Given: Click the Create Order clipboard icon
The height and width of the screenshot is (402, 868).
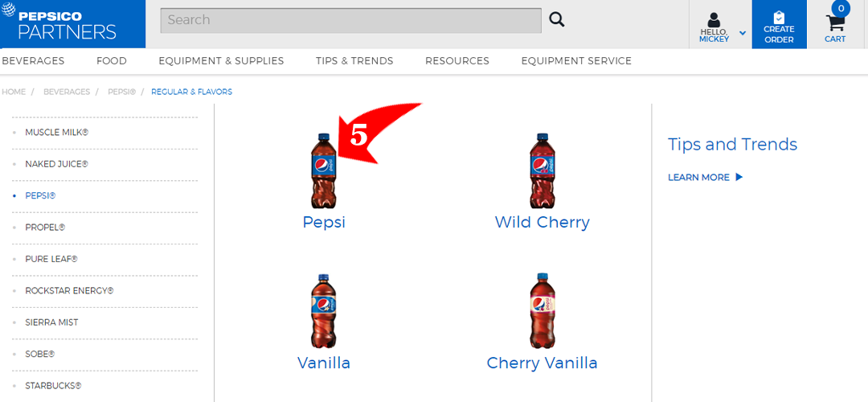Looking at the screenshot, I should 779,17.
